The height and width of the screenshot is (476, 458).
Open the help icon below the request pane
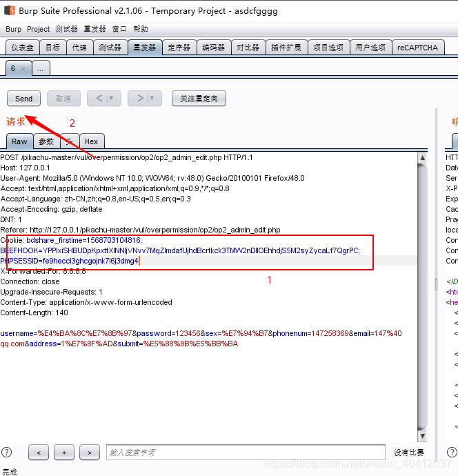7,453
